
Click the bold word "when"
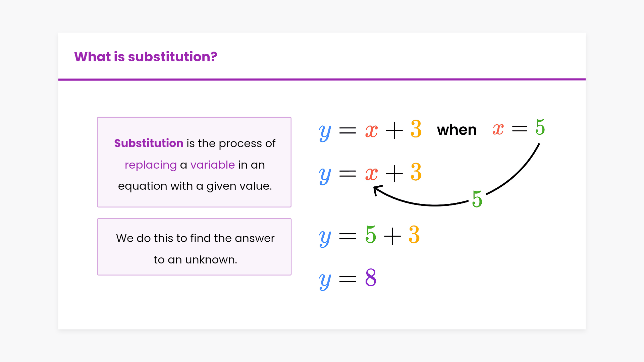tap(457, 130)
